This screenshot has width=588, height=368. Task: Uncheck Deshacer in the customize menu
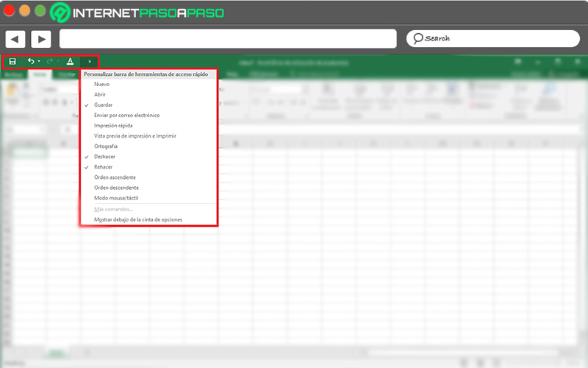coord(104,157)
